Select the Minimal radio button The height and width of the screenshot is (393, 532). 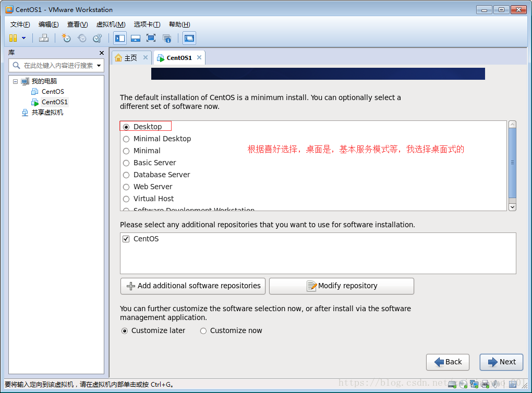point(126,151)
